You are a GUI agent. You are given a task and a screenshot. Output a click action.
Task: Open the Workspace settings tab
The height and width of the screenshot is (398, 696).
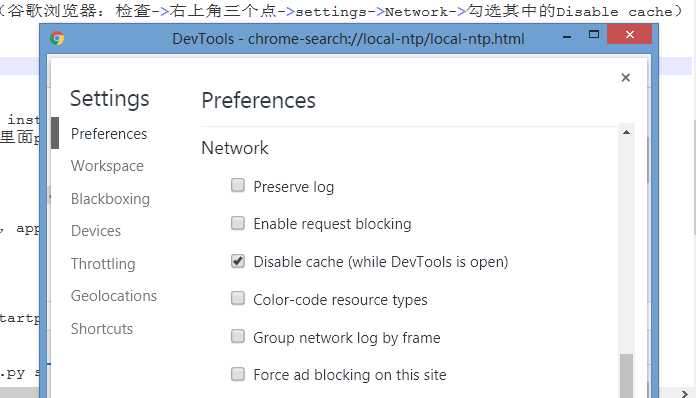click(107, 166)
